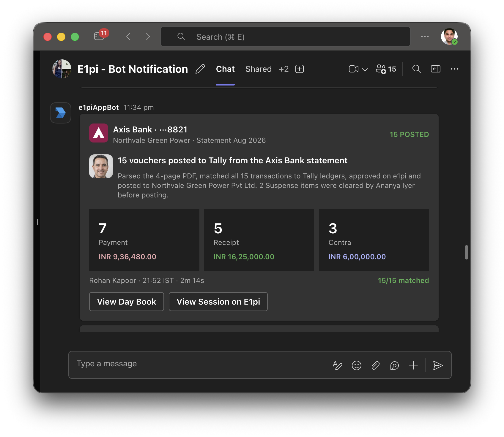The width and height of the screenshot is (504, 437).
Task: Click the Northvale Green Power statement subtitle
Action: point(189,140)
